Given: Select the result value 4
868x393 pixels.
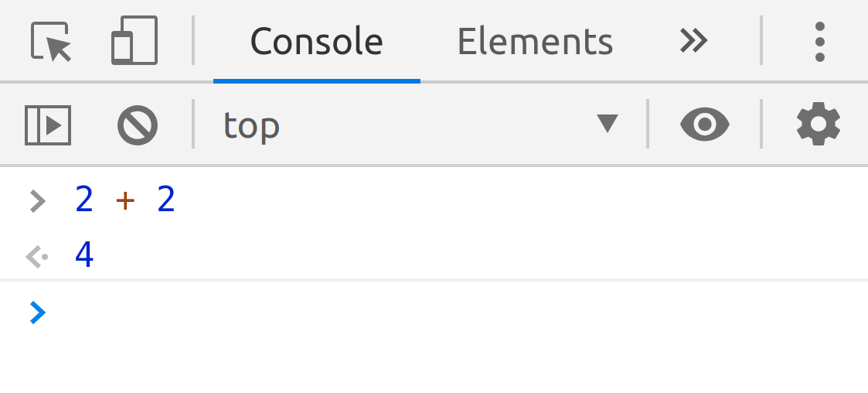Looking at the screenshot, I should (84, 255).
